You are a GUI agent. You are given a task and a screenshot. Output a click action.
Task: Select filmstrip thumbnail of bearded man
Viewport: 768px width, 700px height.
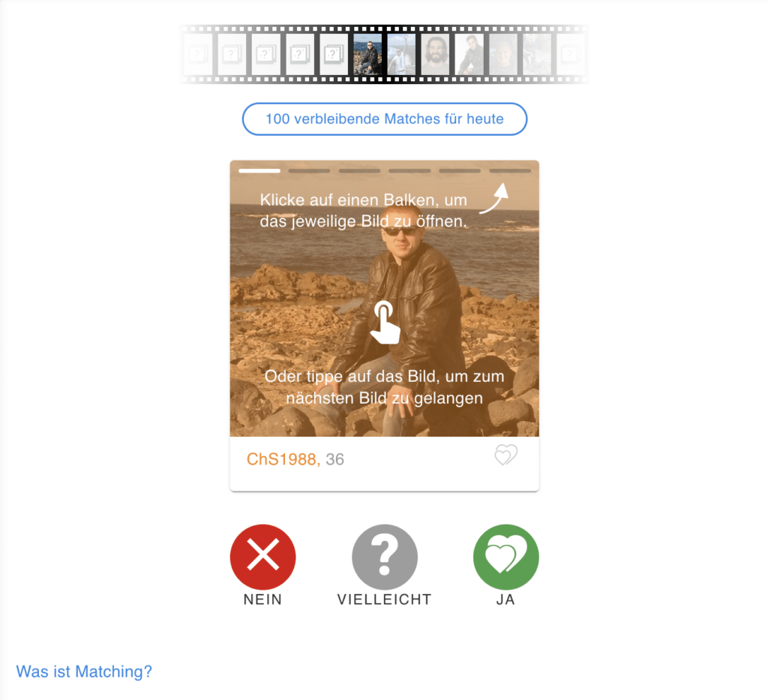tap(435, 54)
